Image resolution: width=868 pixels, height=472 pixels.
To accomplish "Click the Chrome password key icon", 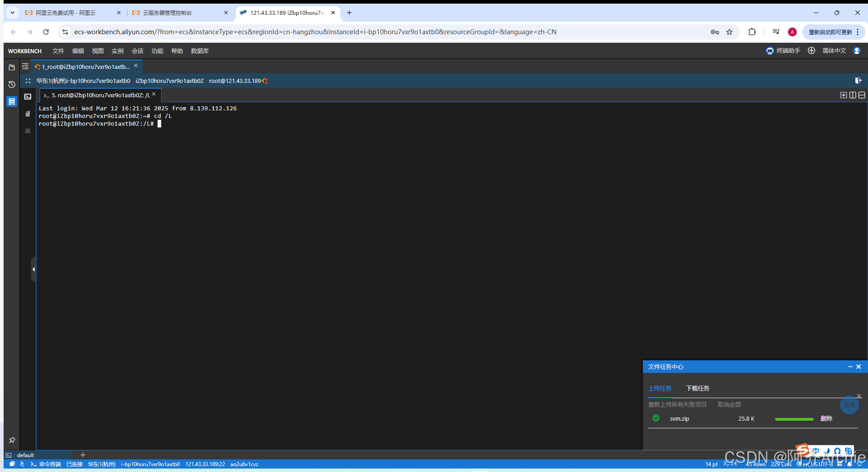I will click(x=714, y=32).
